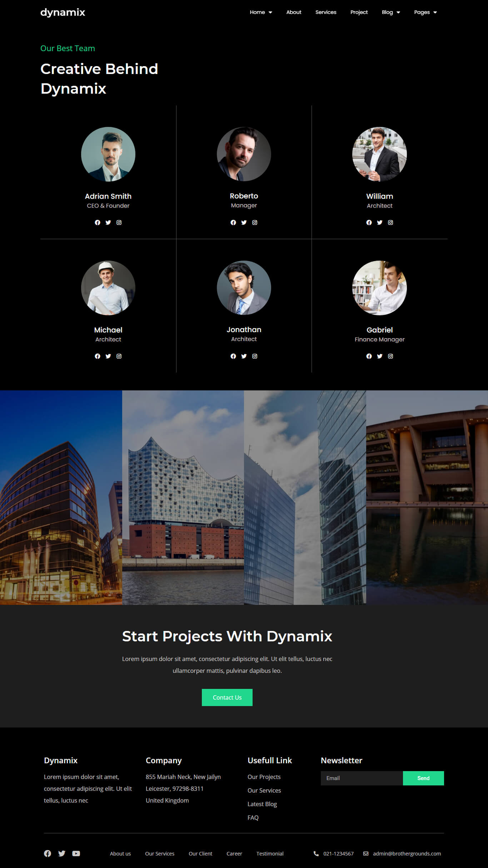Open Jonathan's Facebook icon
This screenshot has height=868, width=488.
(x=233, y=356)
